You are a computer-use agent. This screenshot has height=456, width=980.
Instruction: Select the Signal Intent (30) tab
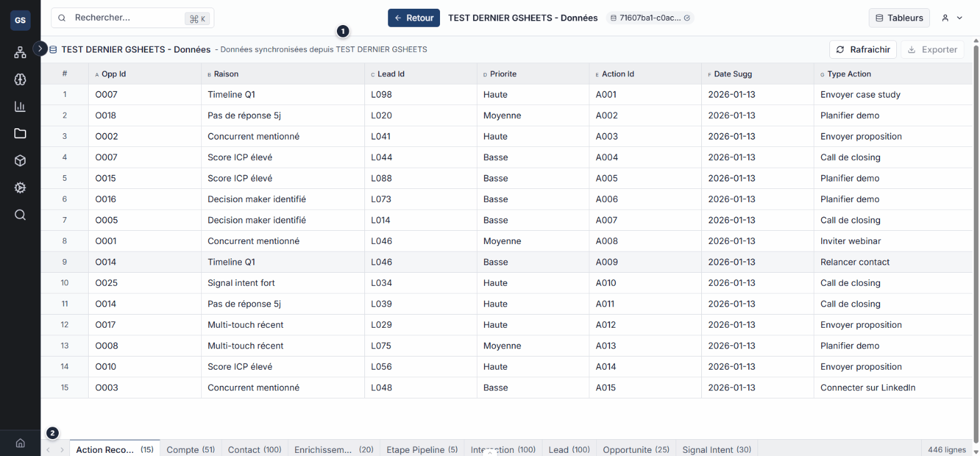[x=716, y=450]
